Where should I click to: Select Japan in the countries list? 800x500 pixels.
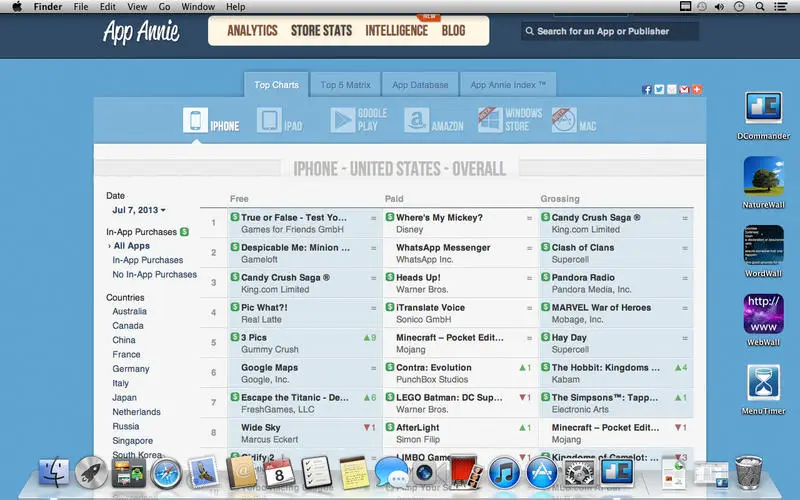[124, 397]
